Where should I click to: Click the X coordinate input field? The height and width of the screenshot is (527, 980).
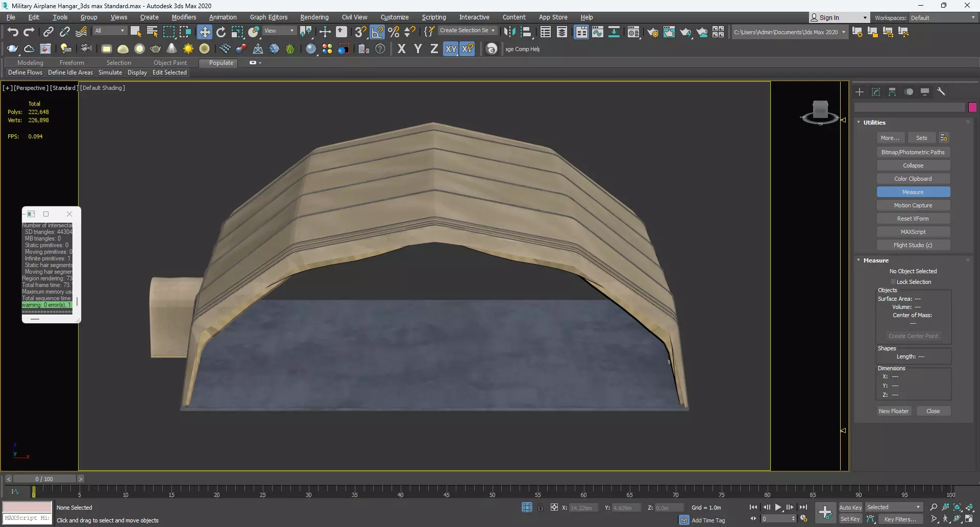click(583, 508)
